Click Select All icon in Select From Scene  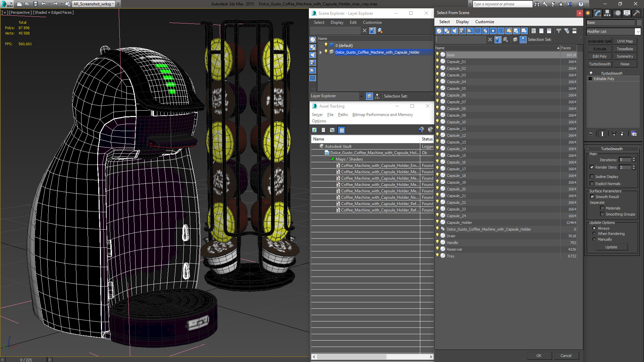[x=534, y=31]
